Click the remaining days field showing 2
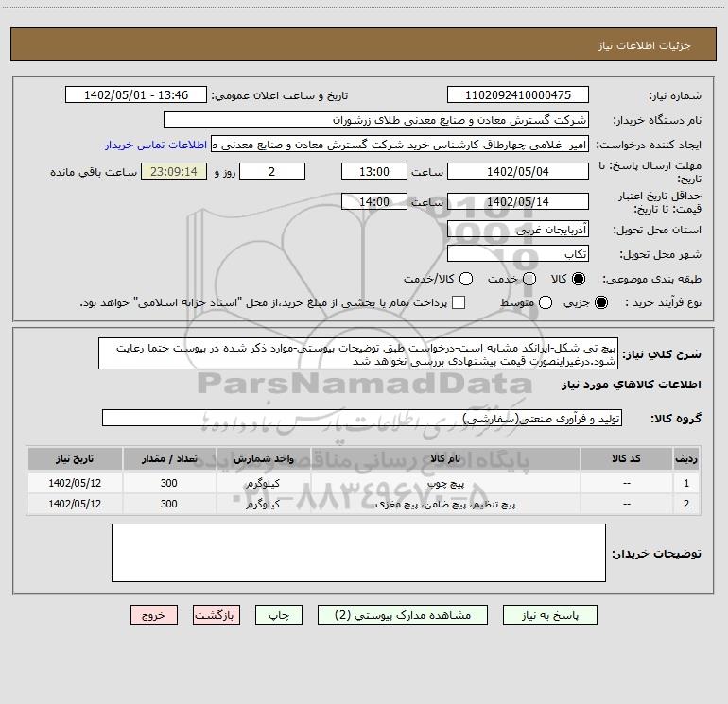The image size is (728, 704). point(272,171)
